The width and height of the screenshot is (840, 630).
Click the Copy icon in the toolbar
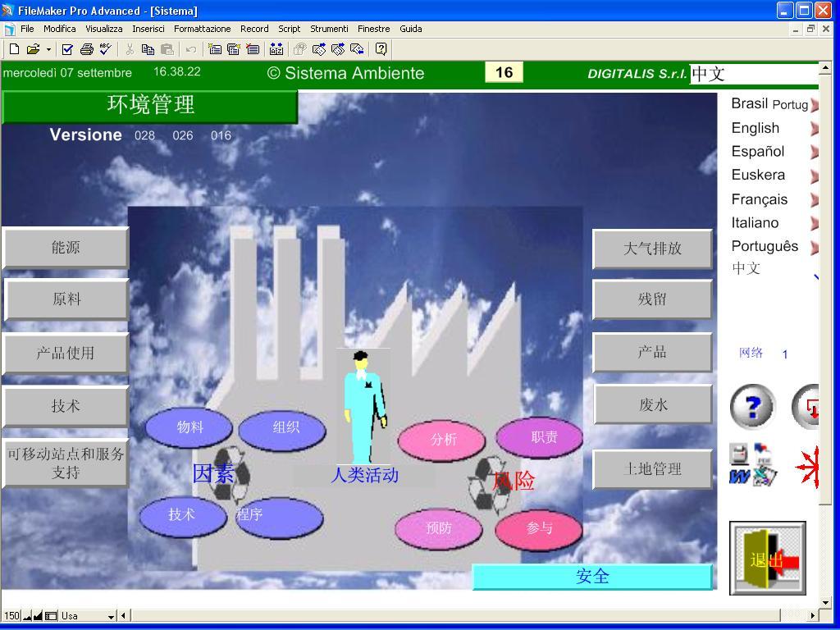click(148, 49)
